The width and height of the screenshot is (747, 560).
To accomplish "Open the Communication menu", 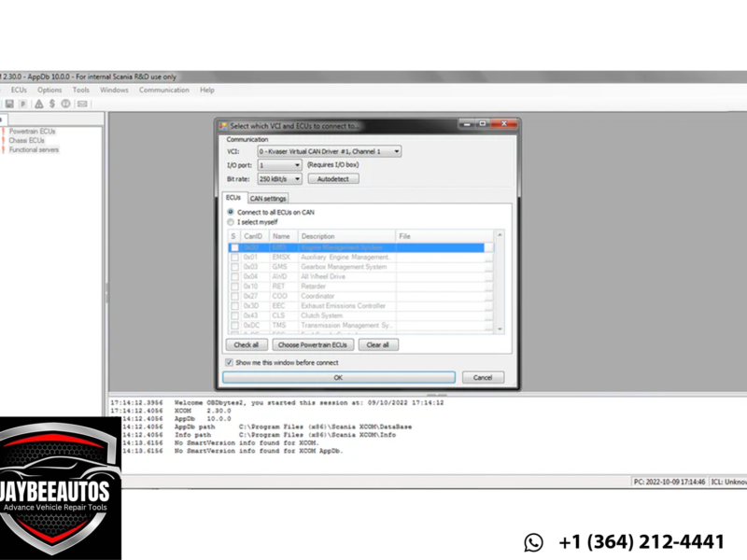I will tap(163, 91).
